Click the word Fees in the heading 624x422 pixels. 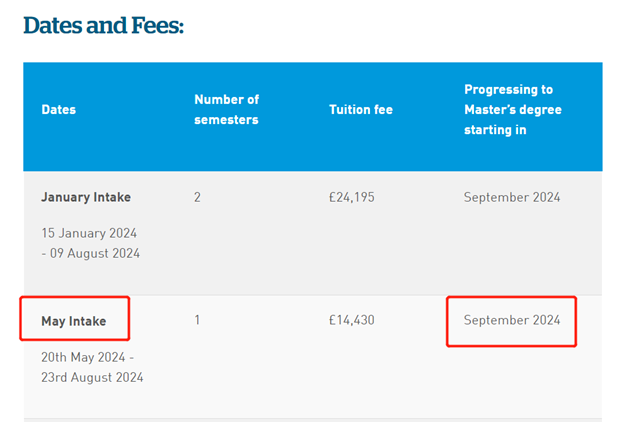click(155, 25)
